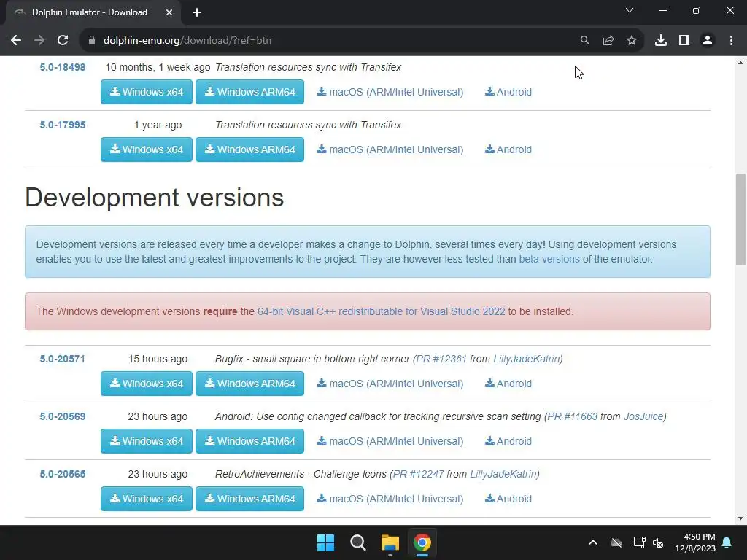Download Windows ARM64 for 5.0-20565
The width and height of the screenshot is (747, 560).
point(249,499)
